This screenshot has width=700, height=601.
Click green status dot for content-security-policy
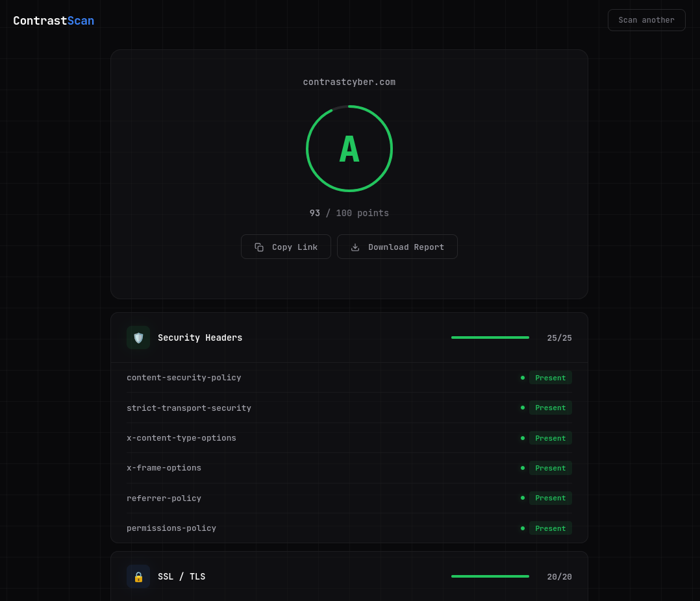pyautogui.click(x=523, y=378)
